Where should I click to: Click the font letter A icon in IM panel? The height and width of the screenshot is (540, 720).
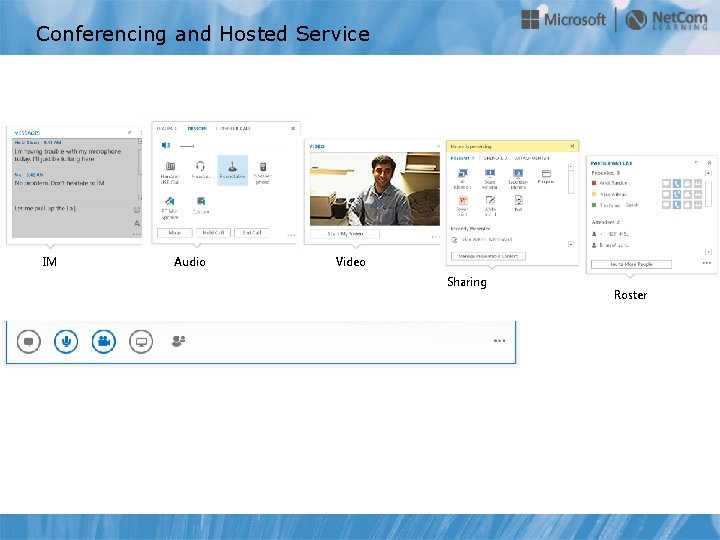point(136,223)
